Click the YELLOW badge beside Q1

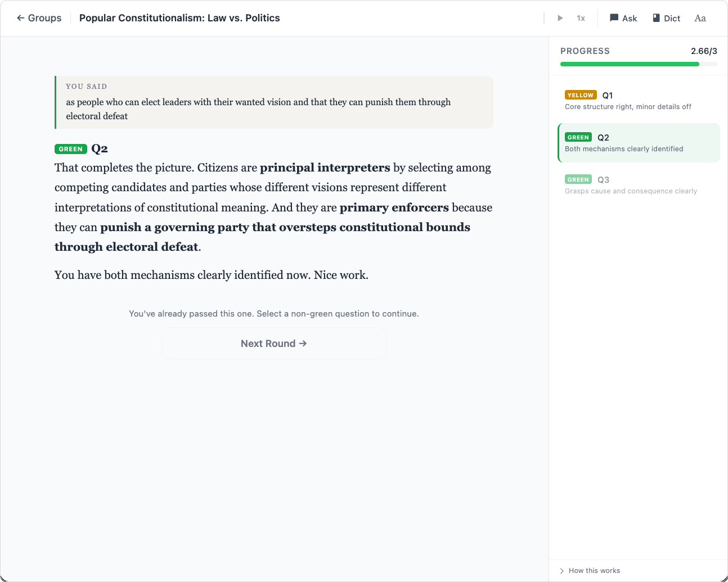(581, 96)
